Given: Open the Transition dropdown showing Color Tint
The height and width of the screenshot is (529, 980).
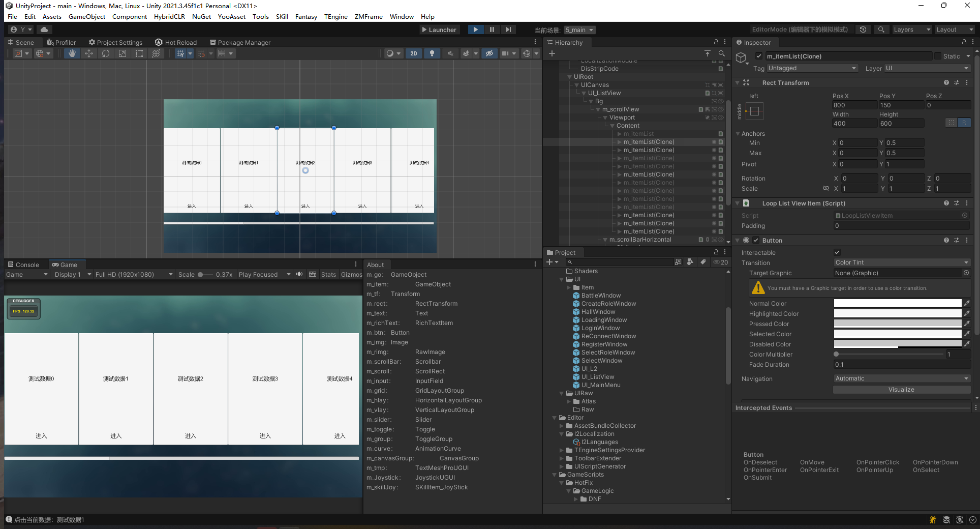Looking at the screenshot, I should click(x=901, y=262).
